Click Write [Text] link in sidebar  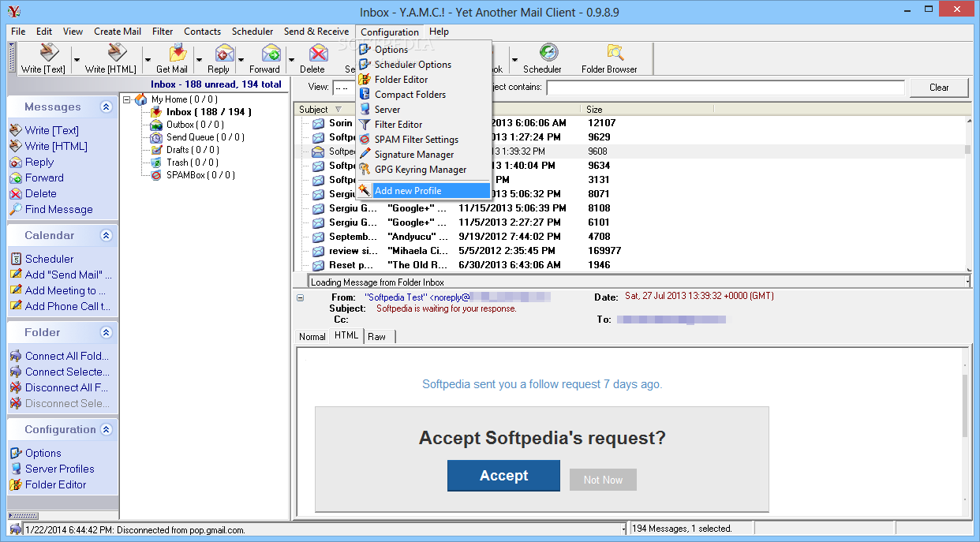click(52, 130)
